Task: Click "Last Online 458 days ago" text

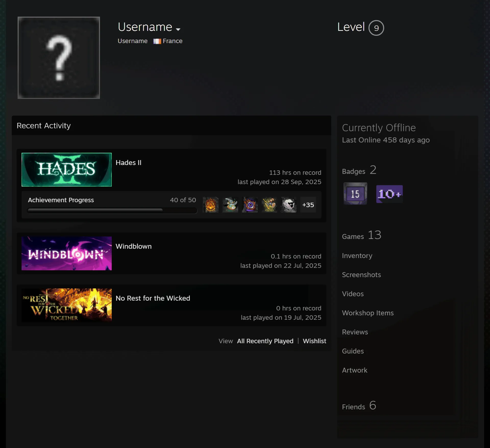Action: [x=386, y=140]
